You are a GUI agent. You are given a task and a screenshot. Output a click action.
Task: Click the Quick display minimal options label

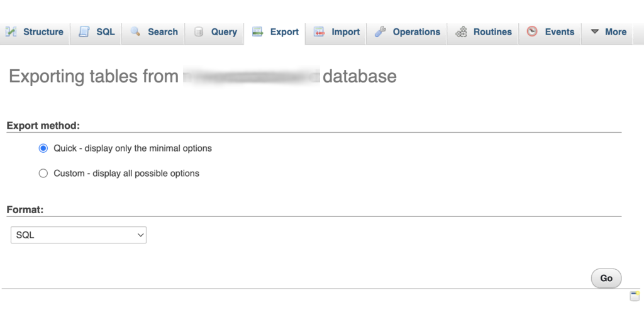tap(133, 148)
